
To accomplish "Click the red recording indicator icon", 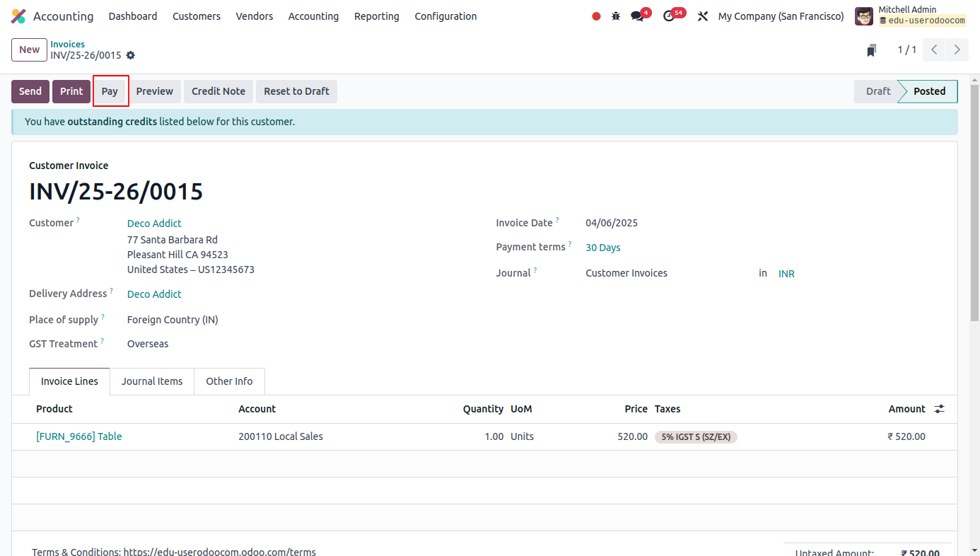I will [x=596, y=16].
